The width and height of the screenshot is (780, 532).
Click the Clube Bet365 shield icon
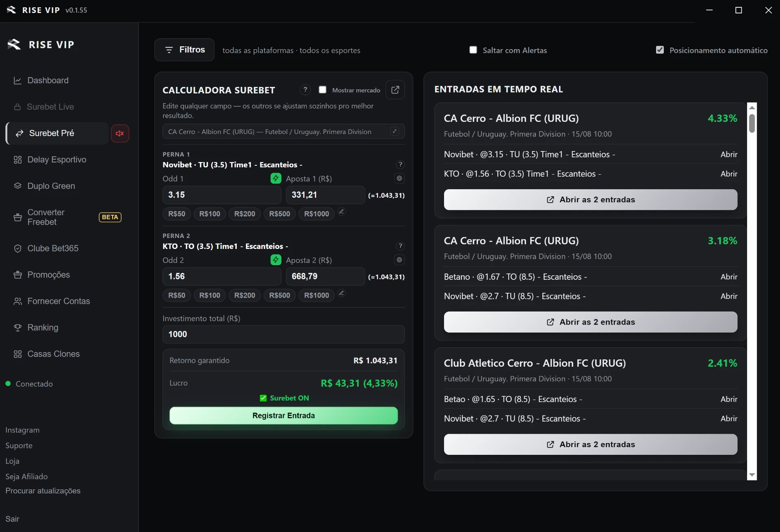tap(17, 248)
